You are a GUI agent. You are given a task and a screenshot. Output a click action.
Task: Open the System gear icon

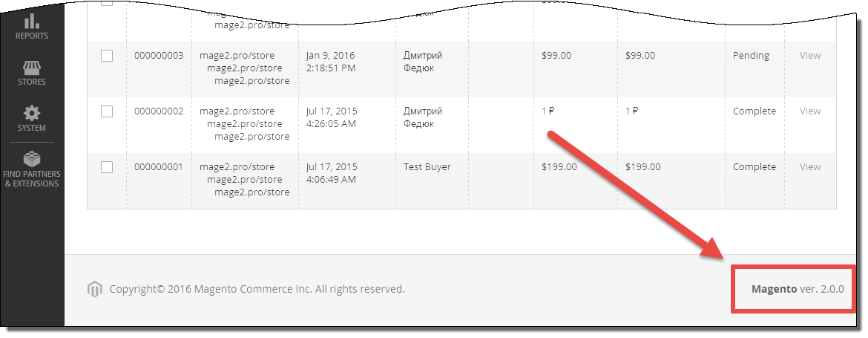(32, 114)
